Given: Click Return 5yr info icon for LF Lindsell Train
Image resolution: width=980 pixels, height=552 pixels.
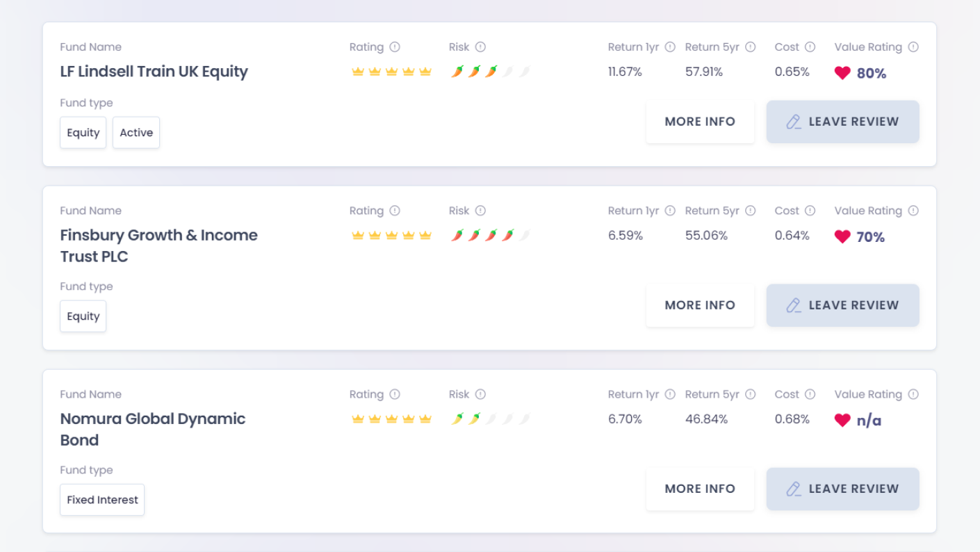Looking at the screenshot, I should [x=751, y=47].
